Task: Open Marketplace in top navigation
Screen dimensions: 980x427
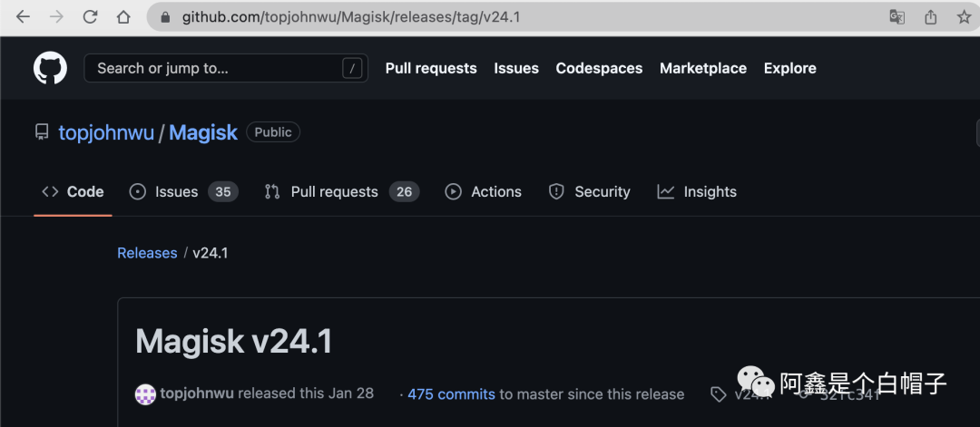Action: click(x=703, y=68)
